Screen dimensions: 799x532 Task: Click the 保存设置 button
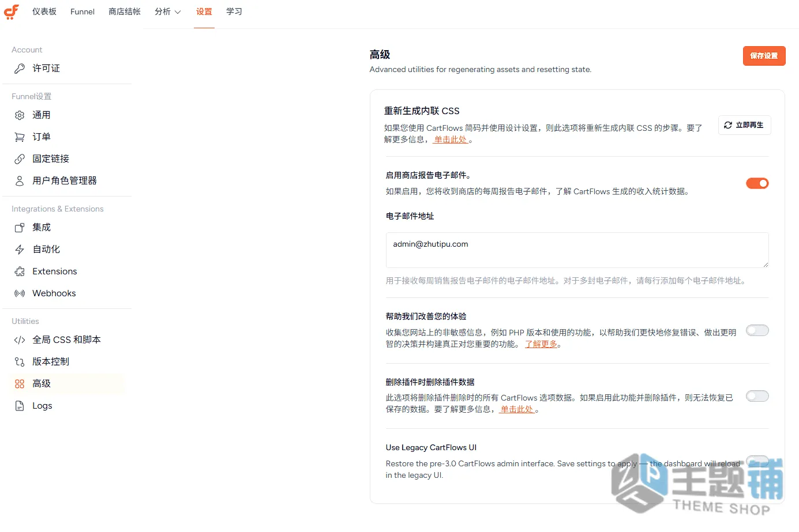[764, 56]
